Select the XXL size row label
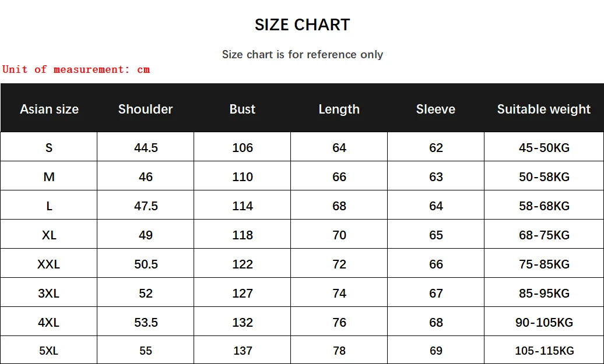The image size is (604, 364). click(49, 264)
